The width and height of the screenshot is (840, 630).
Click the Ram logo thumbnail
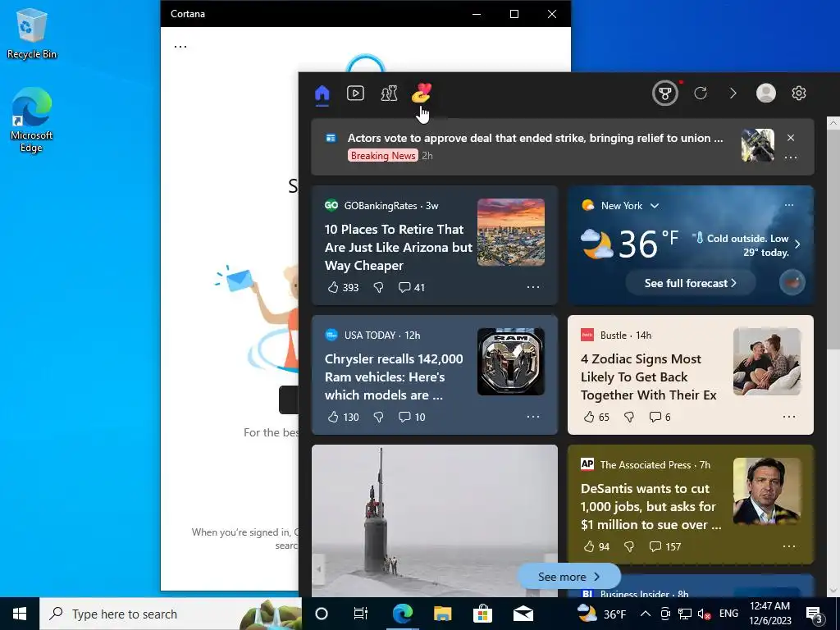point(511,362)
